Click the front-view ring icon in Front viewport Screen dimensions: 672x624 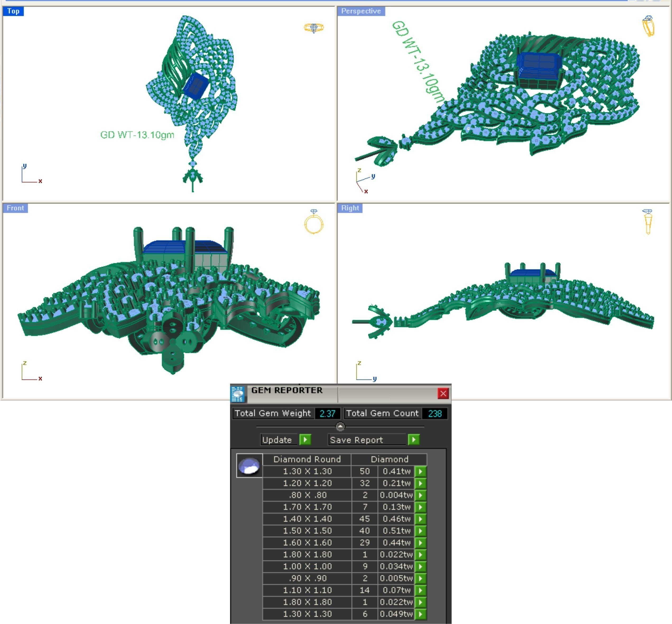click(x=313, y=221)
